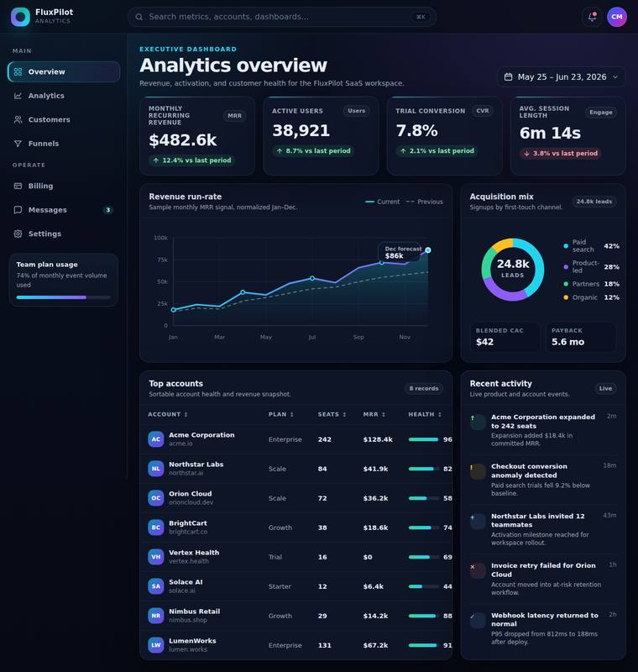638x672 pixels.
Task: Click the Overview grid icon
Action: 18,71
